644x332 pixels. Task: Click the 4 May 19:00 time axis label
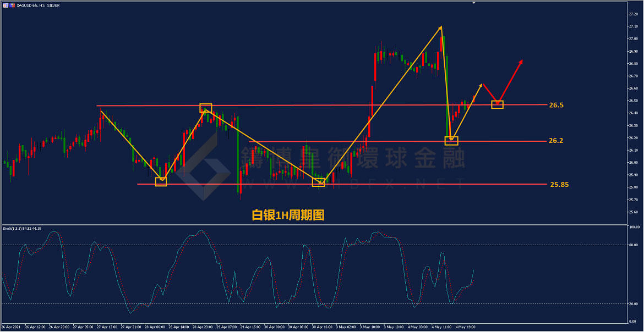pyautogui.click(x=467, y=327)
